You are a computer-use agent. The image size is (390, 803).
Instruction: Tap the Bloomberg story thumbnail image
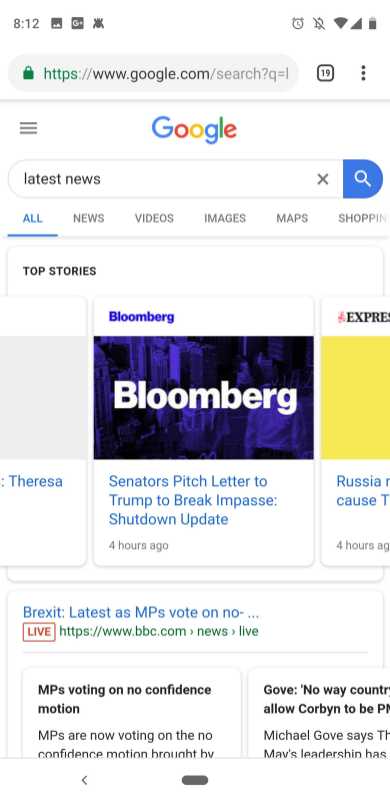tap(204, 397)
